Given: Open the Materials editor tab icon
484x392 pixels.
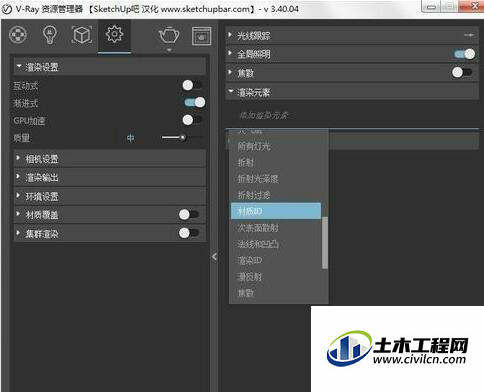Looking at the screenshot, I should pos(18,35).
